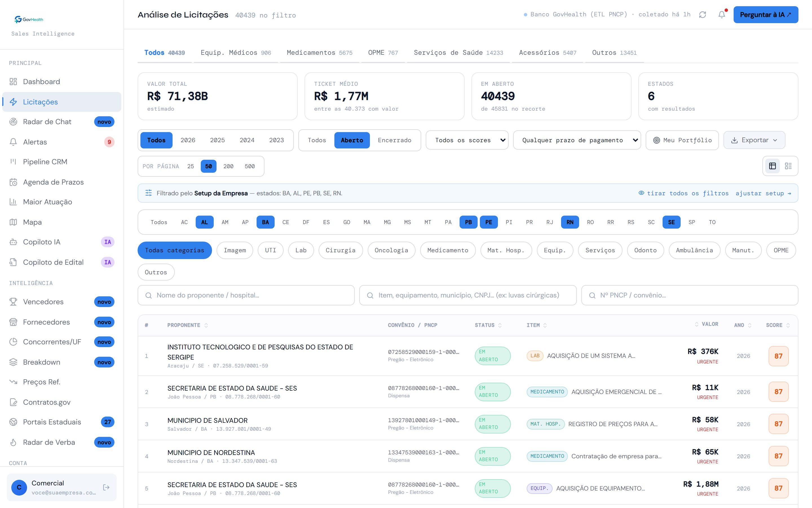Open the Todos os scores dropdown

click(x=467, y=140)
